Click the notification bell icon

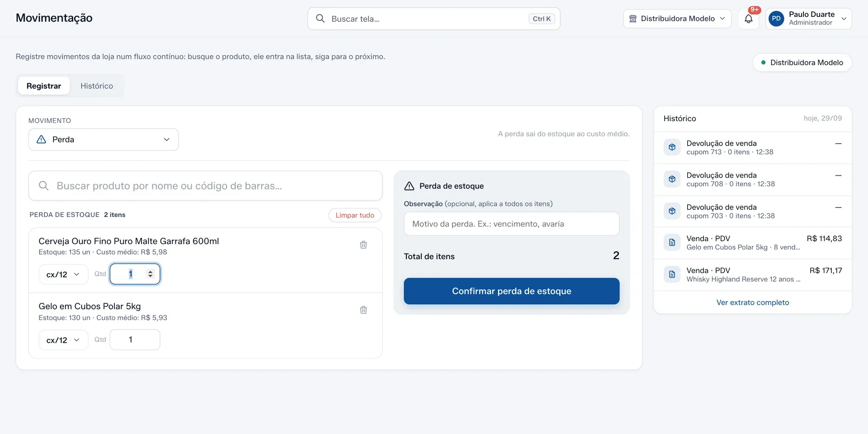tap(749, 19)
